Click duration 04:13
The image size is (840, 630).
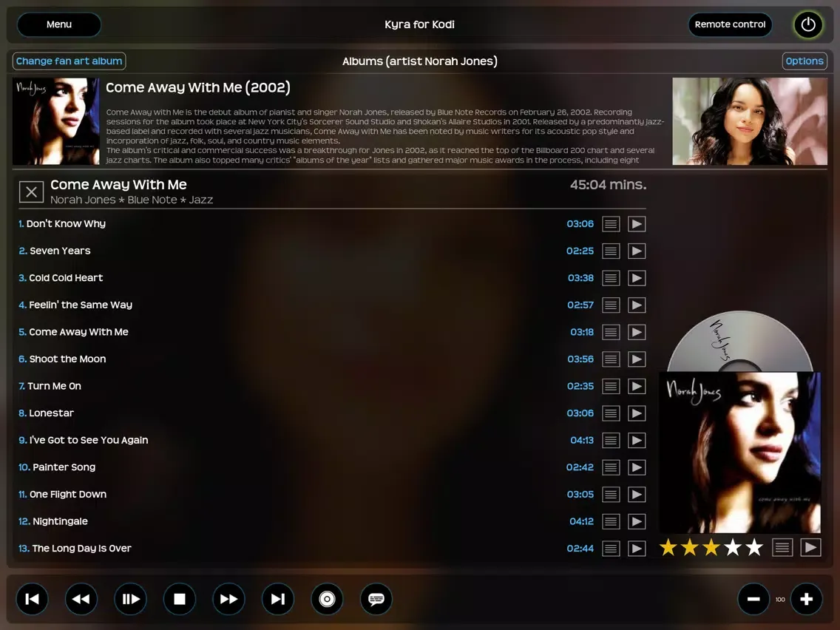[x=582, y=441]
